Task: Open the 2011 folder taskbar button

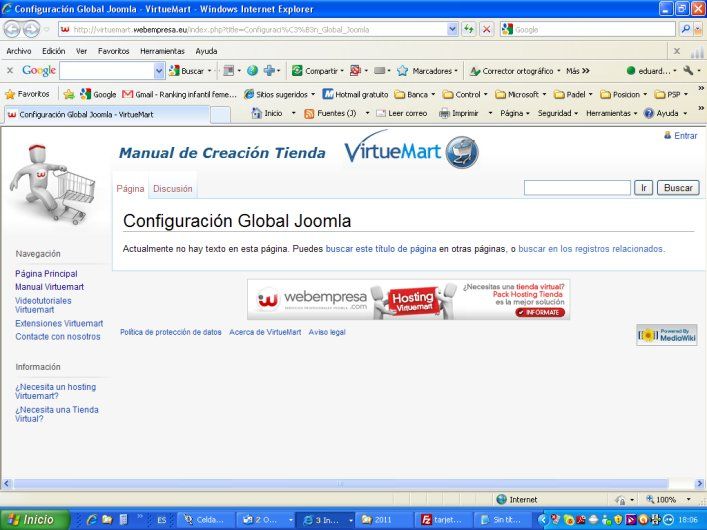Action: [382, 520]
